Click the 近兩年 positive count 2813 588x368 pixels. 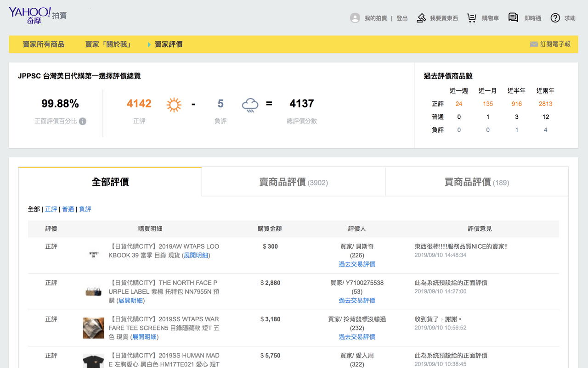(546, 104)
